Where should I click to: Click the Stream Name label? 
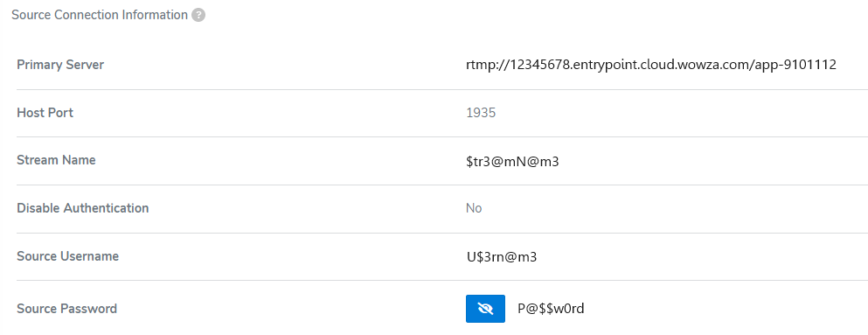[56, 160]
